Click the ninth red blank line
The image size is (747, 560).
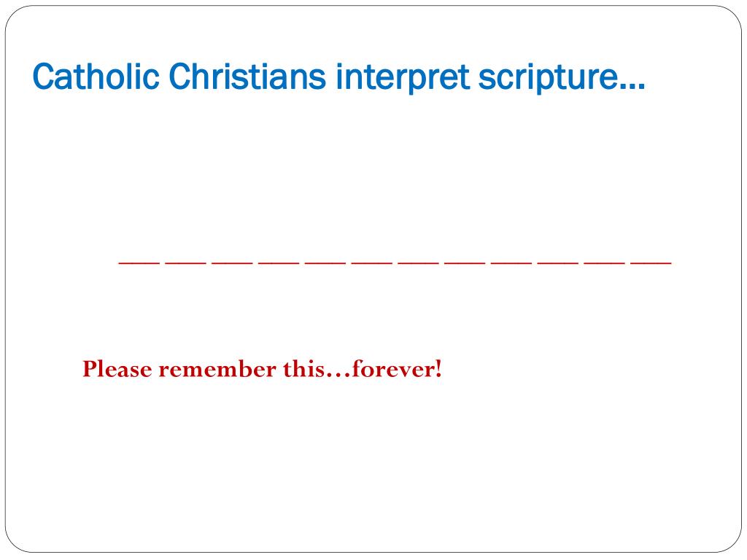(x=511, y=262)
